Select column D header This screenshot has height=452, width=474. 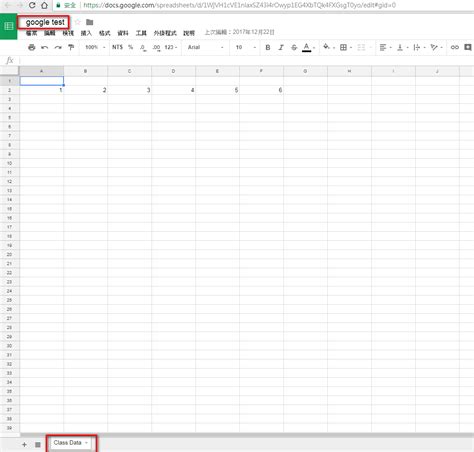tap(173, 71)
